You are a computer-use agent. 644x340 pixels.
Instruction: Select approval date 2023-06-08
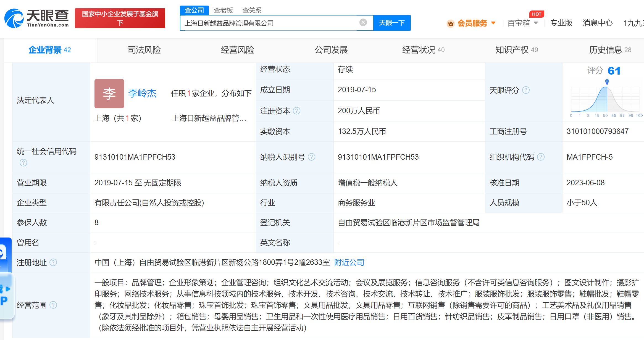point(585,183)
